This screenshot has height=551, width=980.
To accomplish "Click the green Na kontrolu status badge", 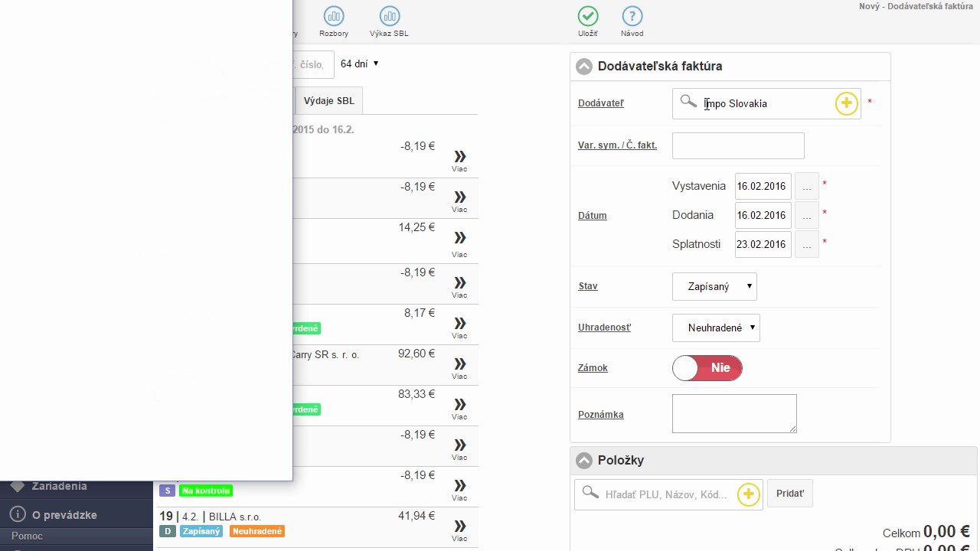I will 206,491.
